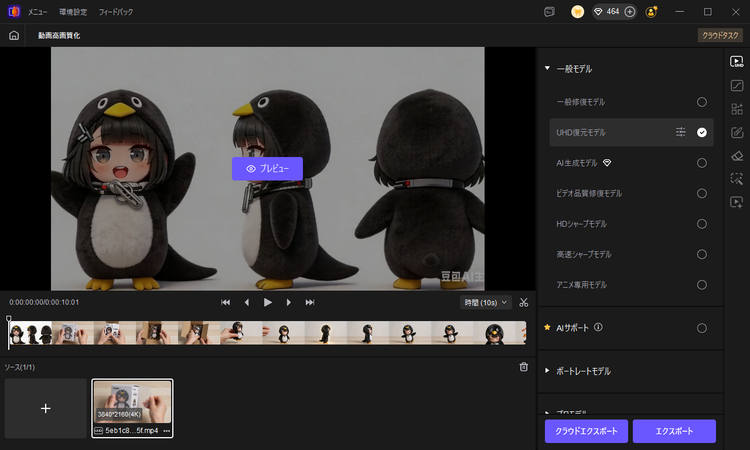Click AIサポート info icon
The height and width of the screenshot is (450, 750).
pos(598,327)
